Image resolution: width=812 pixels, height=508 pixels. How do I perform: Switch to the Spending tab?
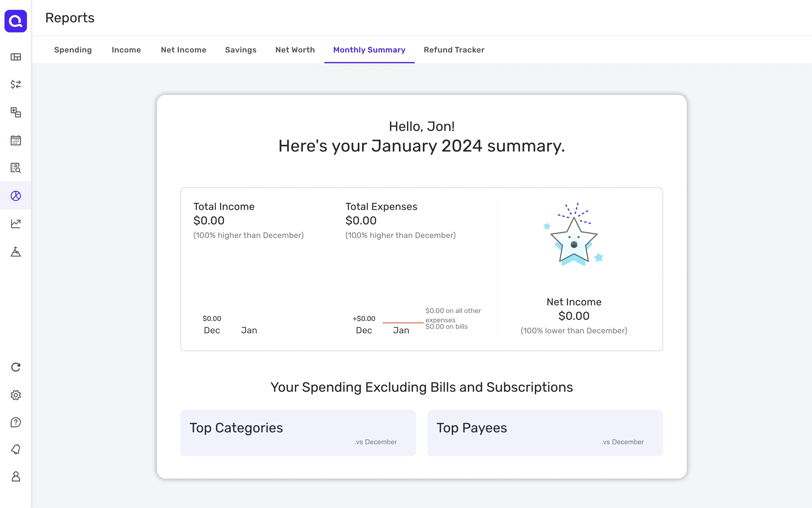point(73,50)
